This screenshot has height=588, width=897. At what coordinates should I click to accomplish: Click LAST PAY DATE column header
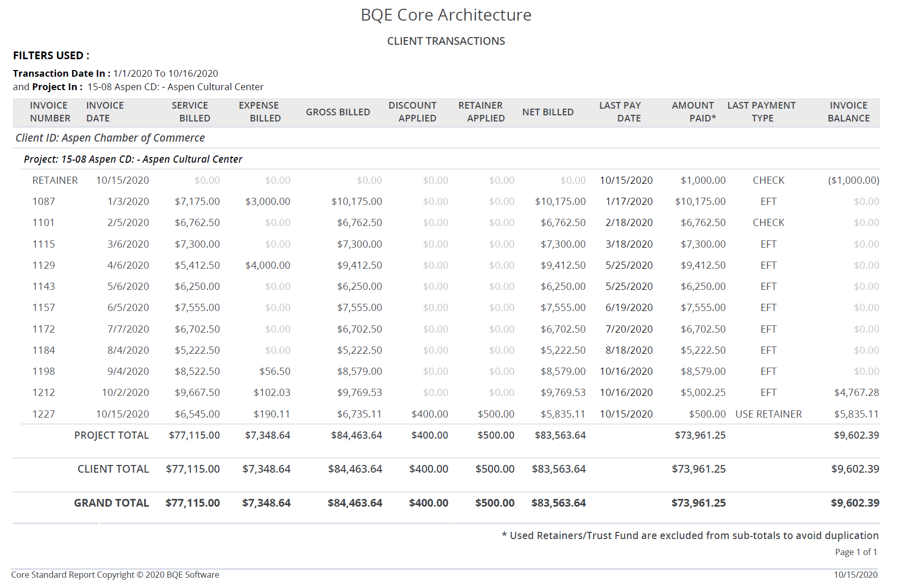point(620,112)
